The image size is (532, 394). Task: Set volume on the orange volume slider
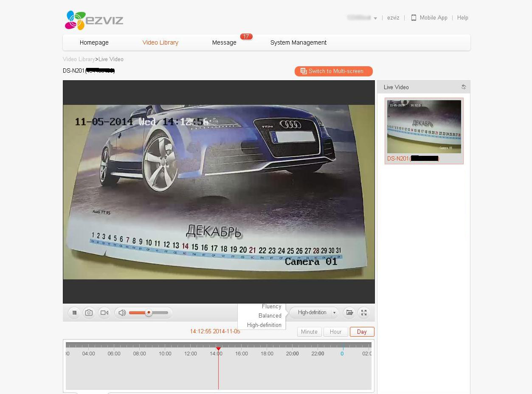point(149,313)
